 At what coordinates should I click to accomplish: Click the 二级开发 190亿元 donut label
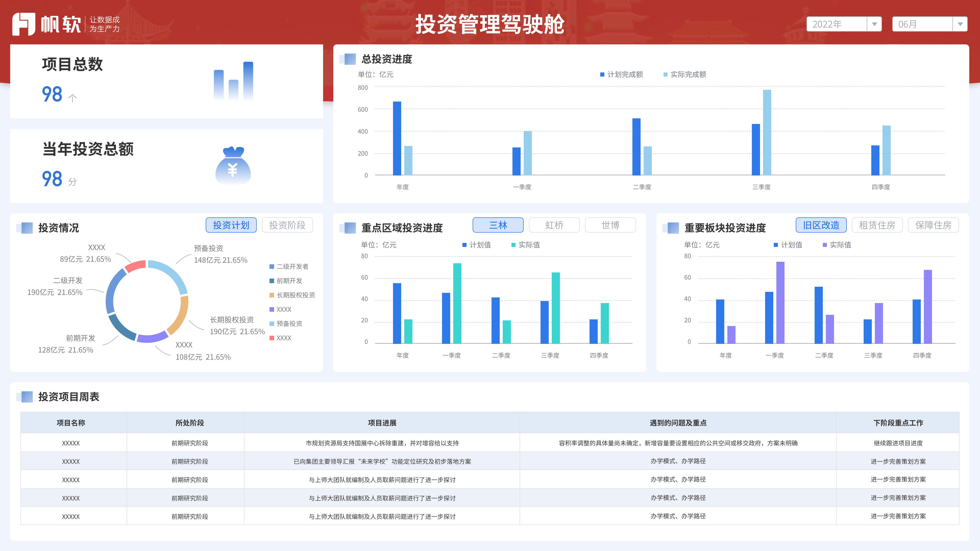pos(55,286)
